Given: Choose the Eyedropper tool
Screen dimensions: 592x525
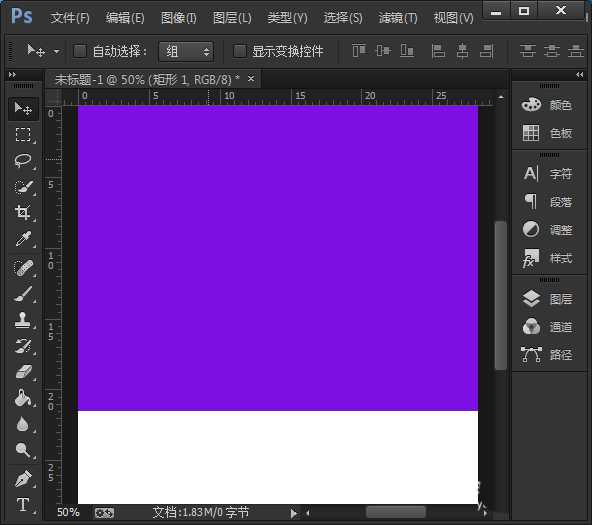Looking at the screenshot, I should click(23, 239).
